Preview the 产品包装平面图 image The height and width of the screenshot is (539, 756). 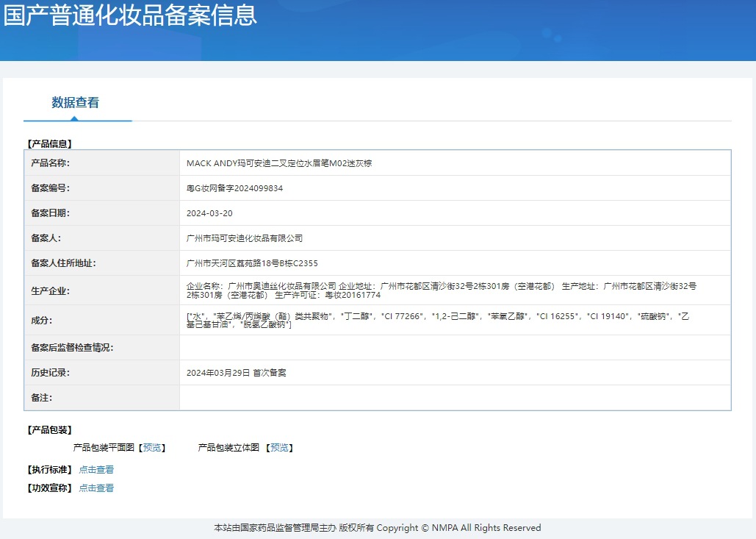coord(152,448)
